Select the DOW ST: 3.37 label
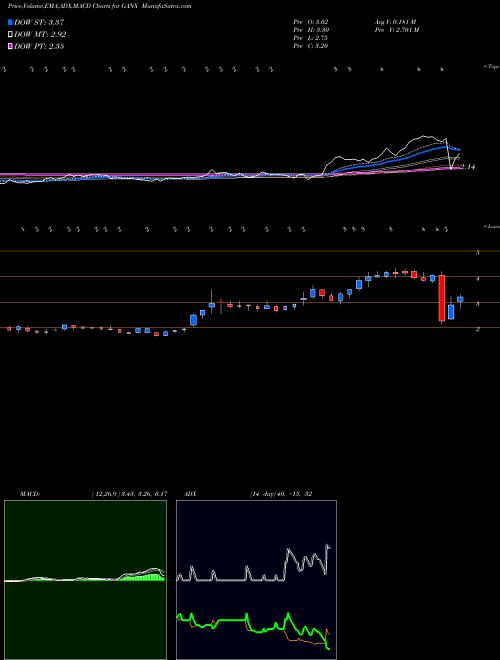 39,22
